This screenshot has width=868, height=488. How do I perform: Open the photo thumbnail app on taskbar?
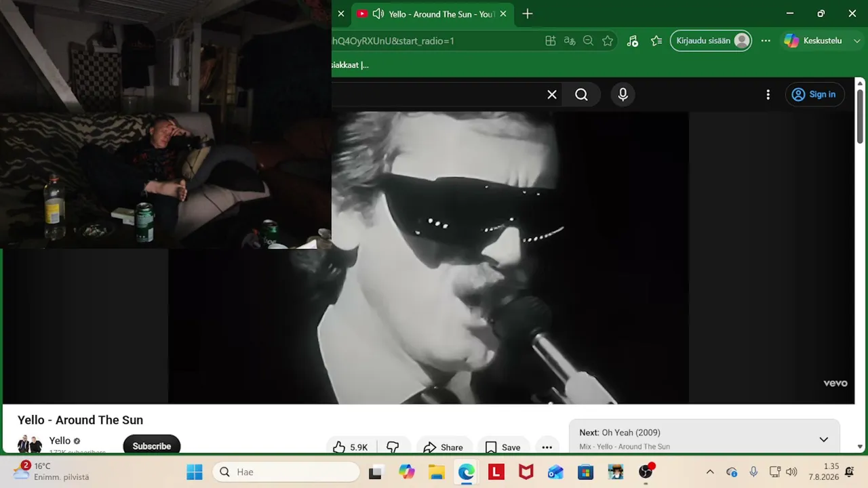616,472
